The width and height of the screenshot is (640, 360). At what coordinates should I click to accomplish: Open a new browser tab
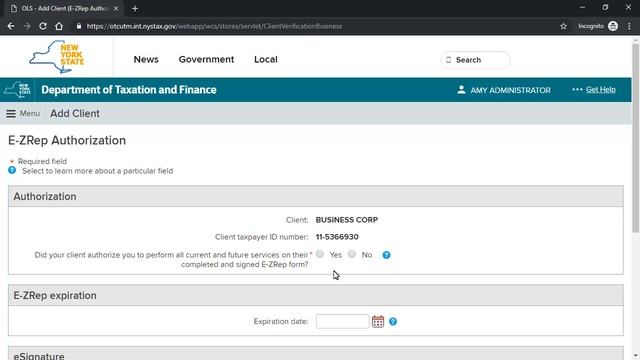point(135,9)
